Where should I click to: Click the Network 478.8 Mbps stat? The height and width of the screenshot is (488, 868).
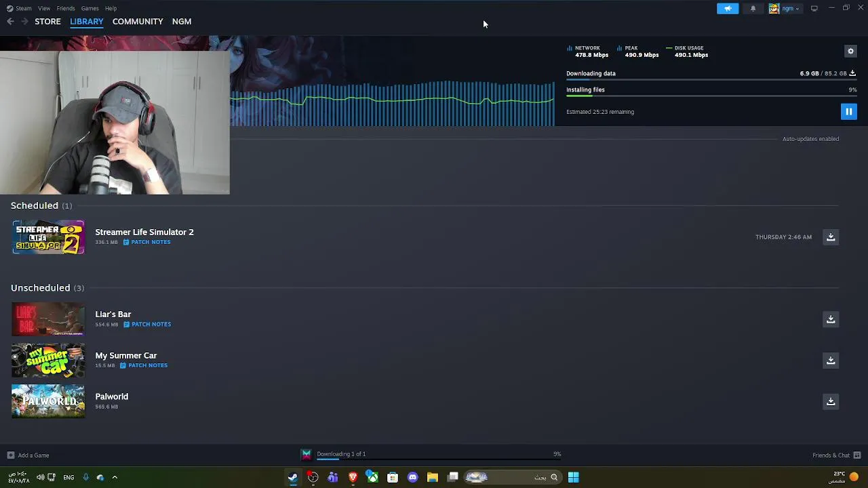pyautogui.click(x=588, y=52)
